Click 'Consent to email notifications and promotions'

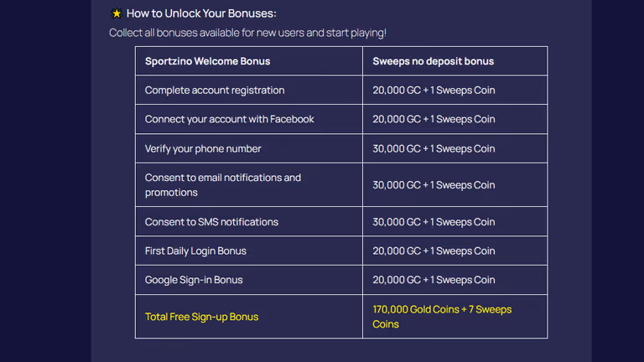coord(222,185)
